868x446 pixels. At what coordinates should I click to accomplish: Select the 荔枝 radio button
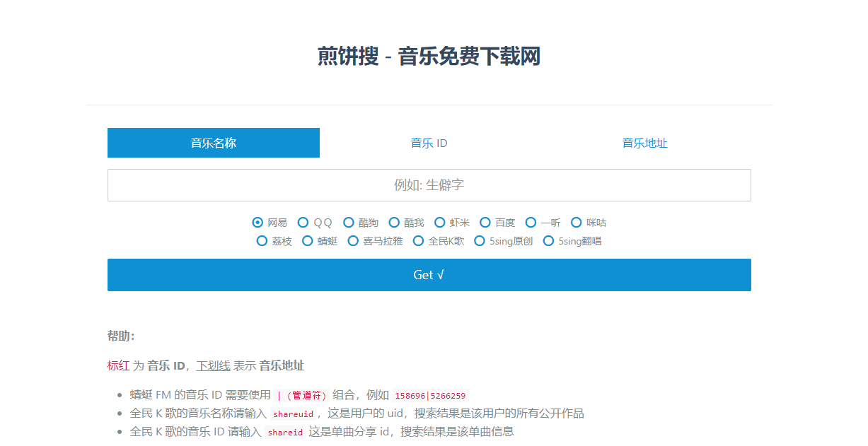point(262,241)
